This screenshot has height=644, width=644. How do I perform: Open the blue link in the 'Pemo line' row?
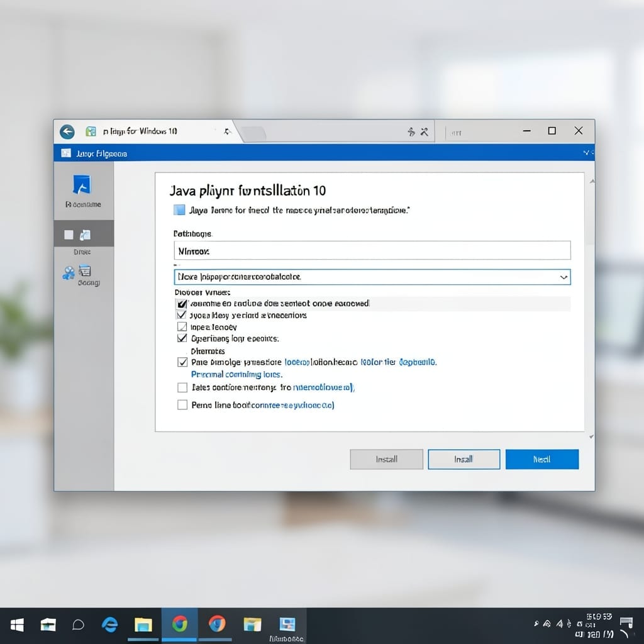(x=292, y=406)
